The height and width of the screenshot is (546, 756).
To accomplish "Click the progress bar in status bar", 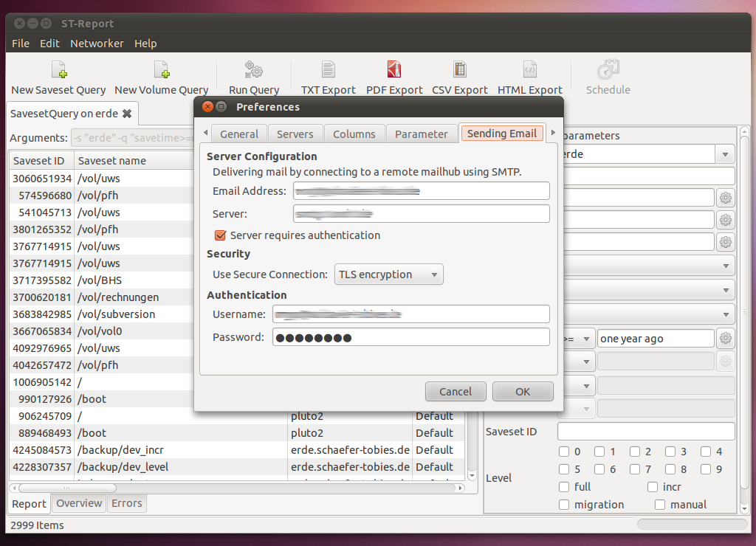I will 692,525.
